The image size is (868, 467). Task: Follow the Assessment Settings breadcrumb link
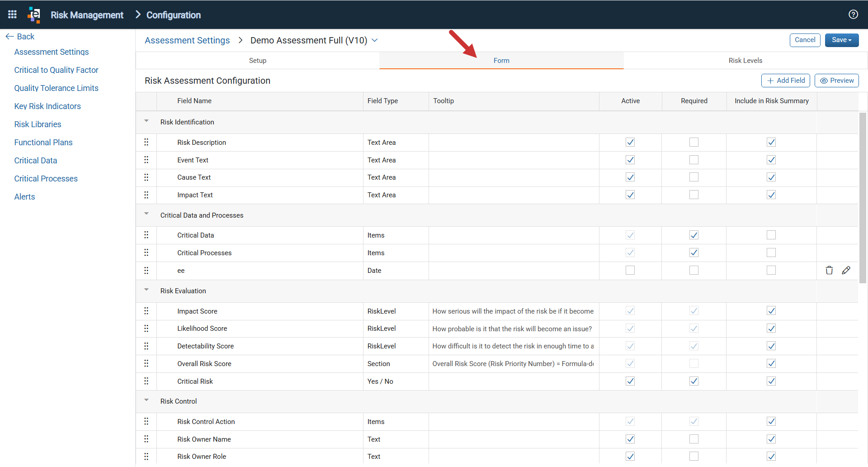click(x=187, y=40)
